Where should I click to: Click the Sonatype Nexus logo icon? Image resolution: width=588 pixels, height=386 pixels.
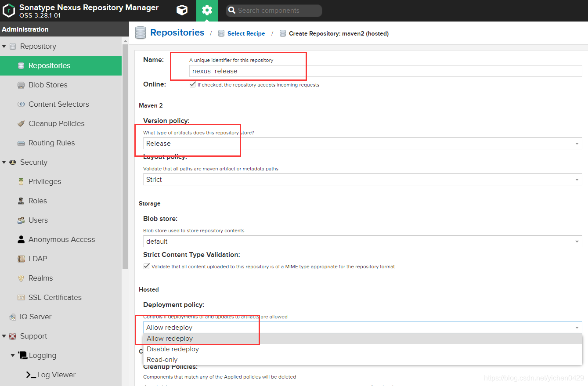pyautogui.click(x=9, y=11)
